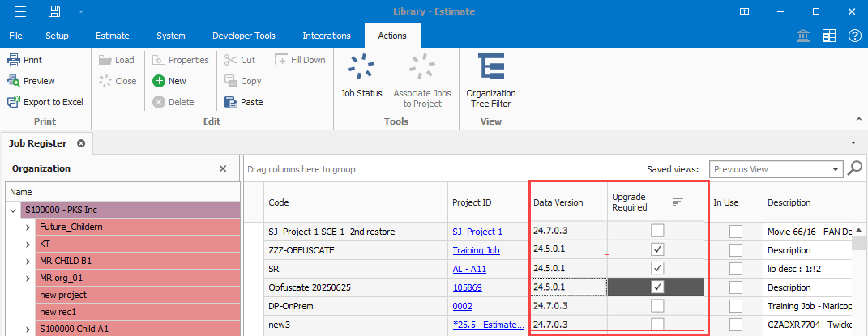Image resolution: width=868 pixels, height=336 pixels.
Task: Click the 105869 Project ID link
Action: 467,287
